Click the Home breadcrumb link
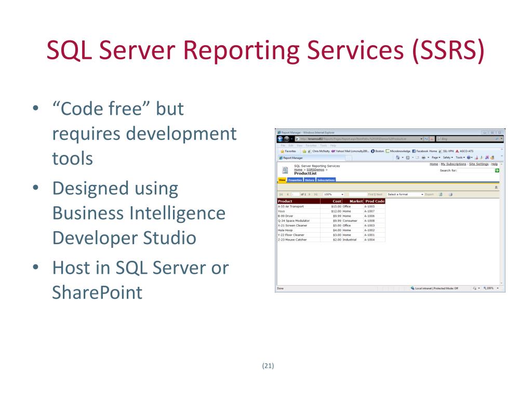The width and height of the screenshot is (532, 399). coord(298,170)
